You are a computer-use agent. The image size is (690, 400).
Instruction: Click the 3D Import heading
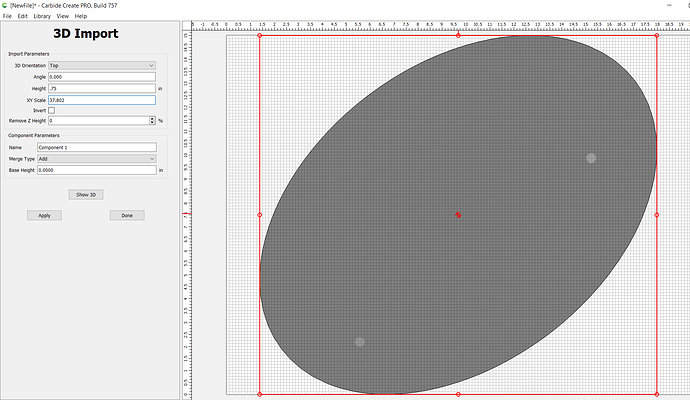pos(86,33)
